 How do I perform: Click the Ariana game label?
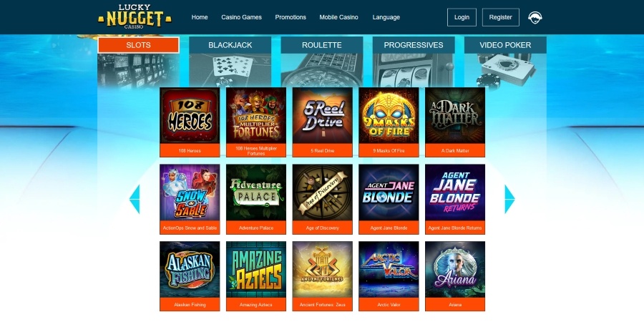pos(455,305)
